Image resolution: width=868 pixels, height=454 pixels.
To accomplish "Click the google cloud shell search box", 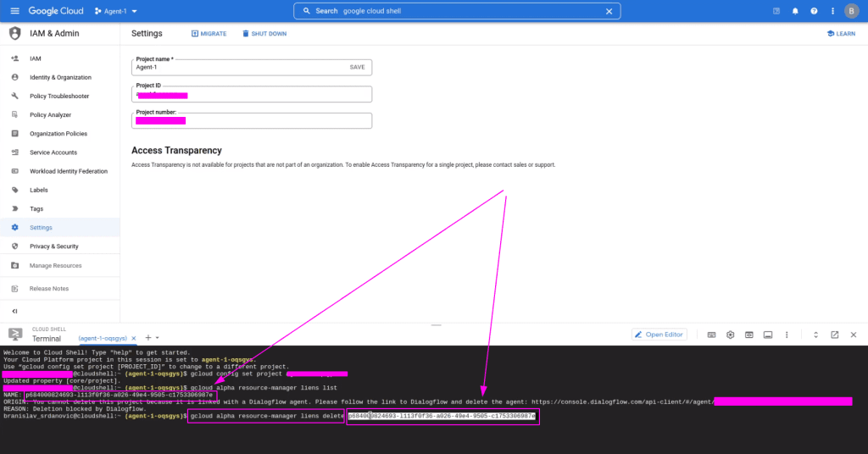I will click(x=457, y=11).
